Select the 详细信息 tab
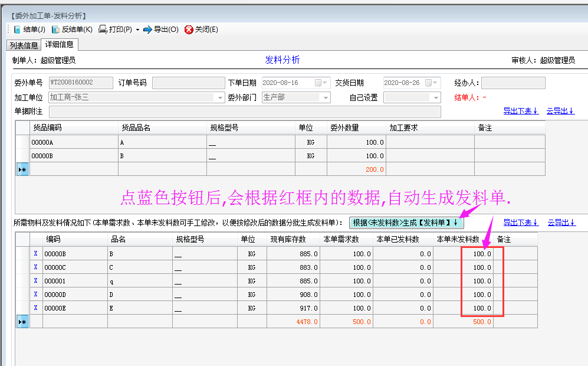This screenshot has height=366, width=588. pyautogui.click(x=60, y=44)
